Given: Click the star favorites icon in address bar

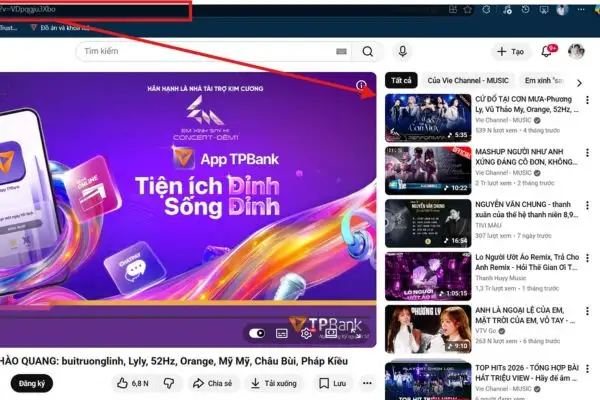Looking at the screenshot, I should [x=468, y=10].
